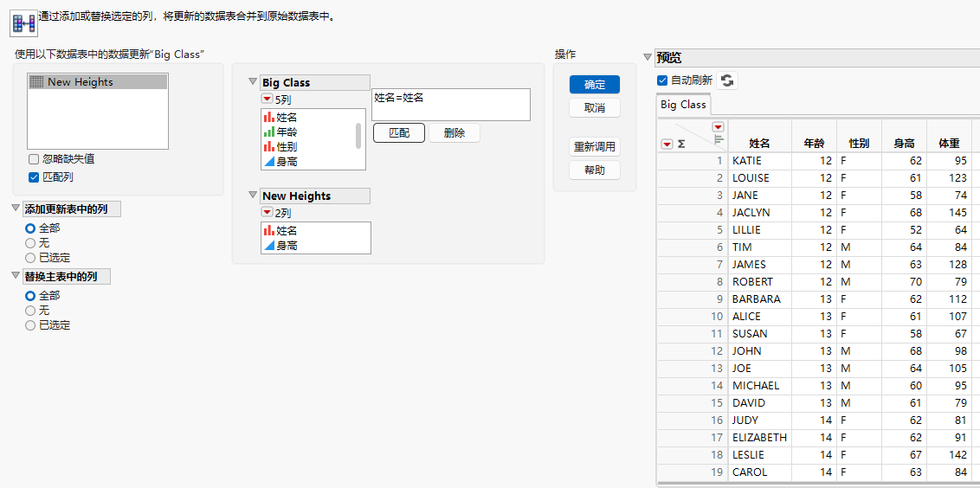980x488 pixels.
Task: Select New Heights in the data table list
Action: 98,82
